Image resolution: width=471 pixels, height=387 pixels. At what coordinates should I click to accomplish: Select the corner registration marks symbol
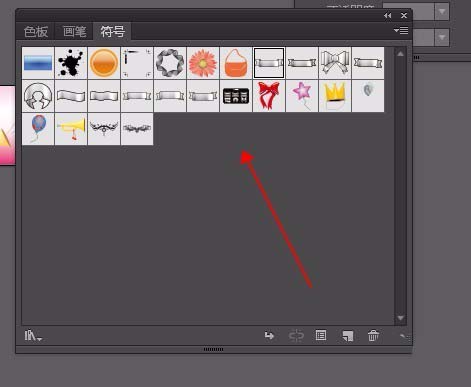click(x=137, y=63)
